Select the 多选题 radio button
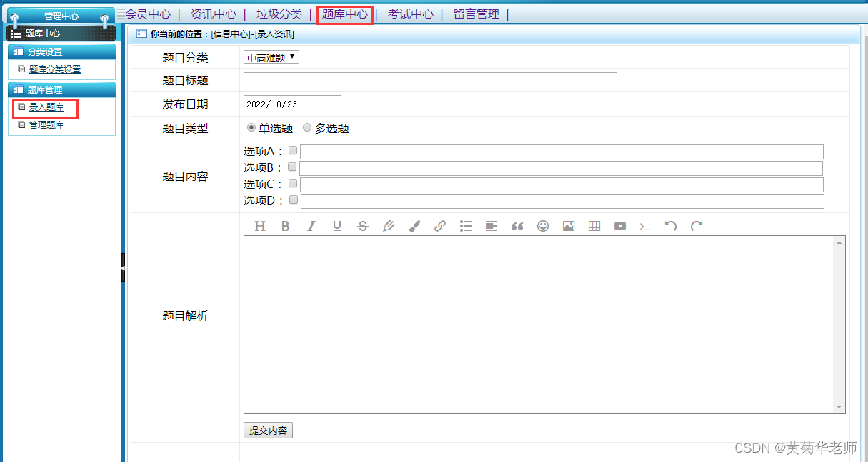 pyautogui.click(x=306, y=127)
